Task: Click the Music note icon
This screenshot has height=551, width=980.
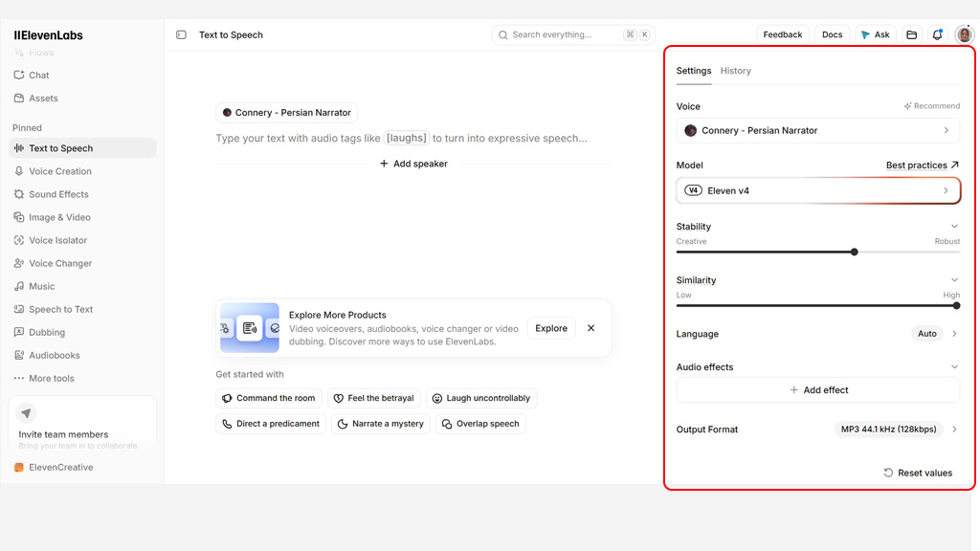Action: [x=19, y=286]
